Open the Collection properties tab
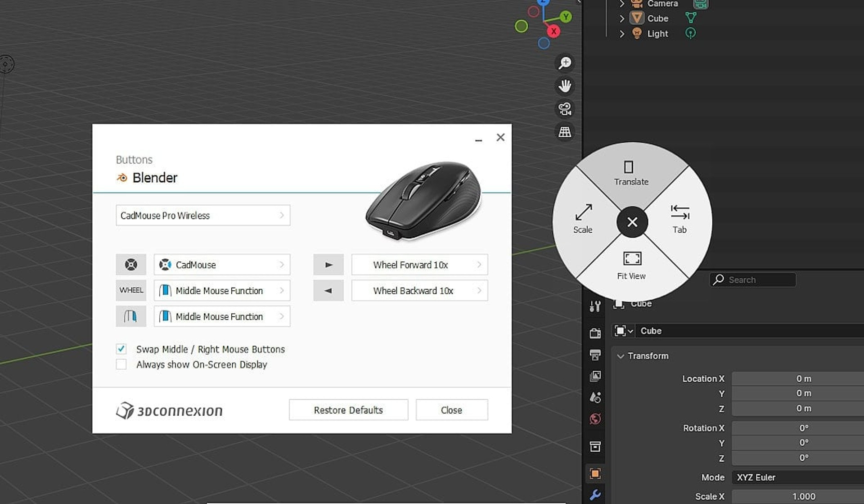 click(595, 446)
